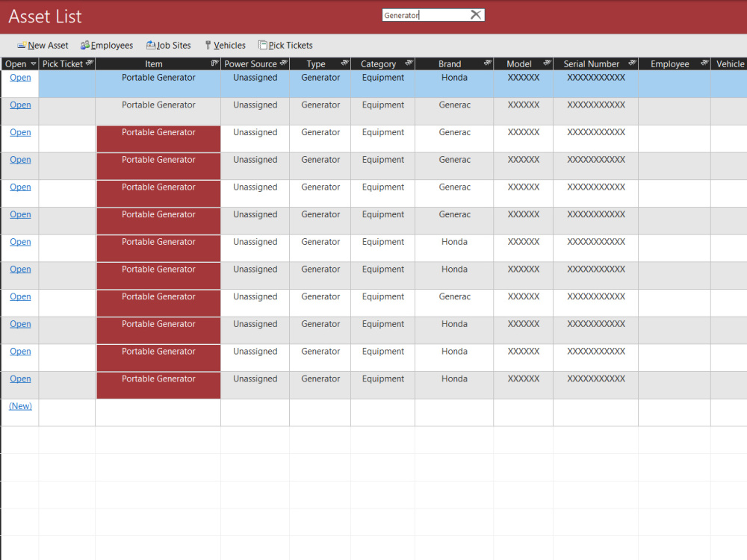Open the Employee column filter dropdown
Viewport: 747px width, 560px height.
coord(704,63)
